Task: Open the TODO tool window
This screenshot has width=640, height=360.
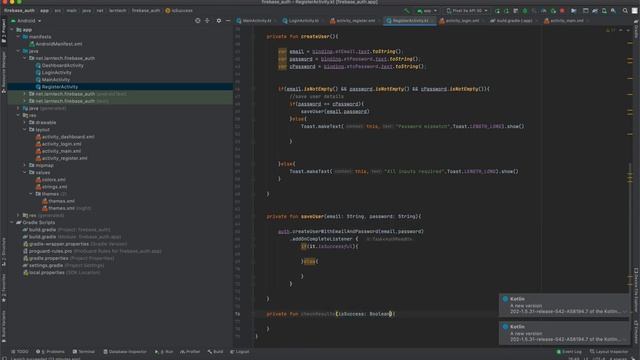Action: 20,351
